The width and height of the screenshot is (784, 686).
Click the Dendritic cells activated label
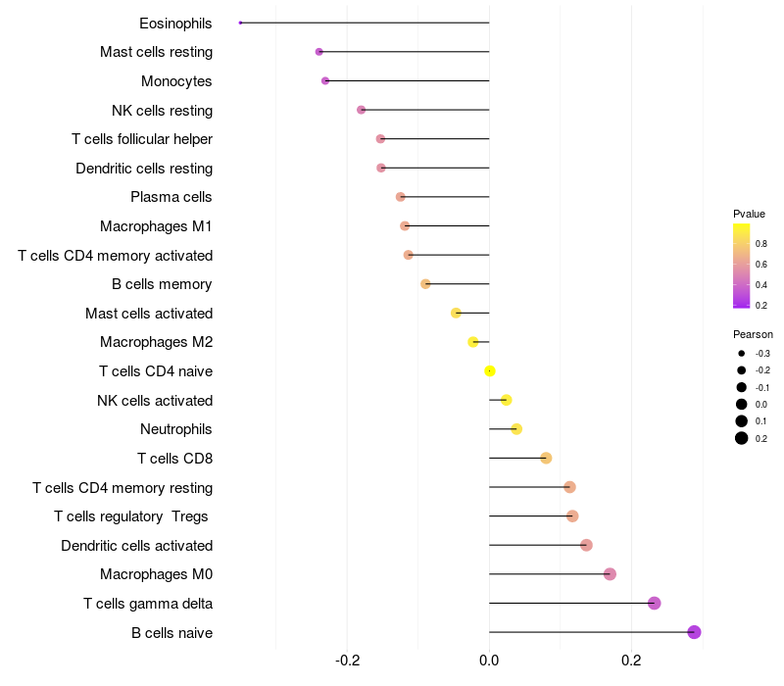click(136, 546)
